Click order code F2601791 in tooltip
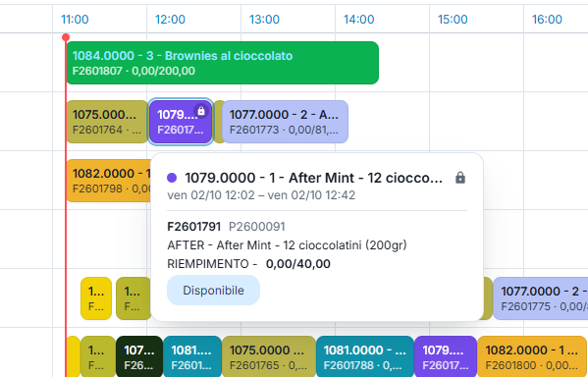 [194, 227]
